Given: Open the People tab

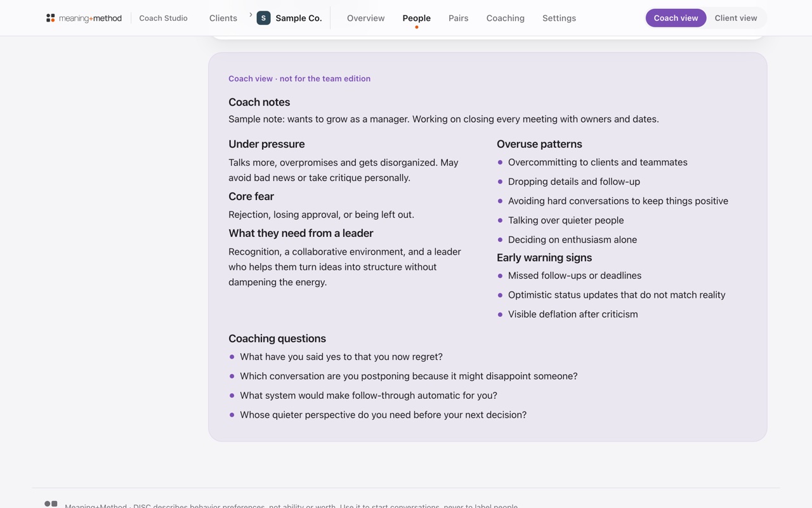Looking at the screenshot, I should 416,18.
